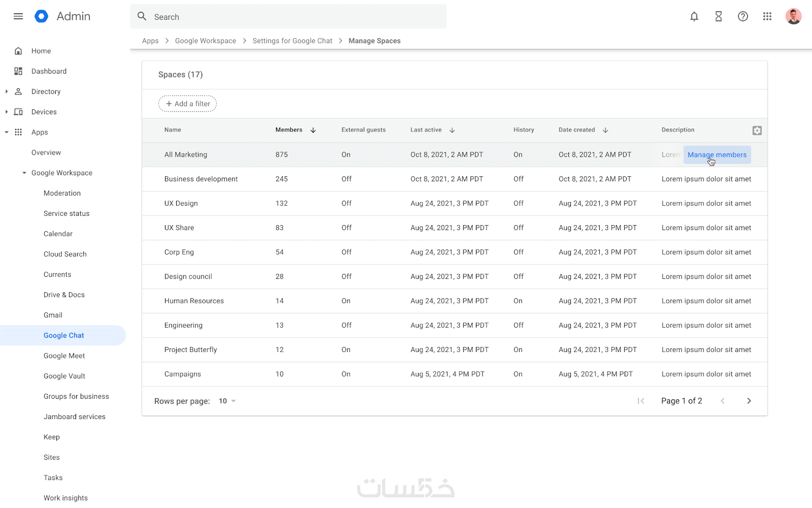Open the Google apps grid launcher
This screenshot has height=508, width=812.
[767, 17]
